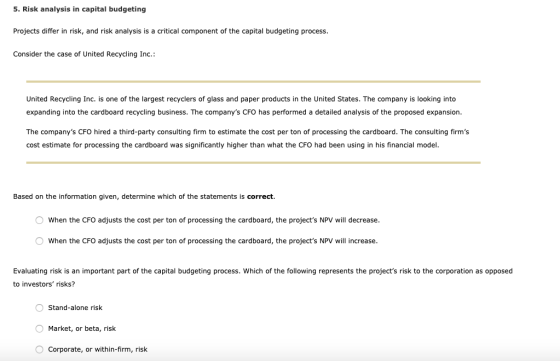Click the "Based on the information given" question prompt
The height and width of the screenshot is (361, 560).
click(x=144, y=196)
